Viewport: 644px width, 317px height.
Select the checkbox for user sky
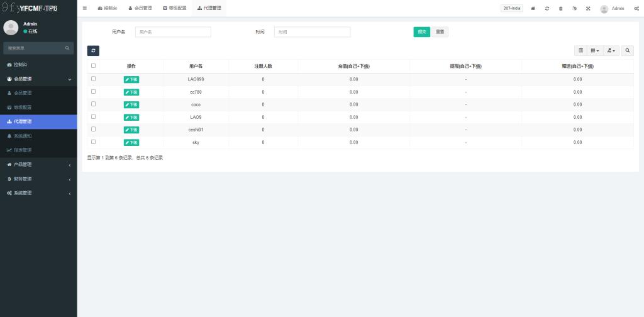94,142
